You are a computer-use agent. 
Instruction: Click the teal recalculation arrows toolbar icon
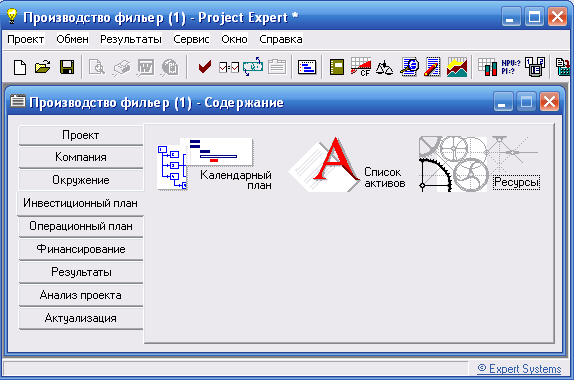253,67
